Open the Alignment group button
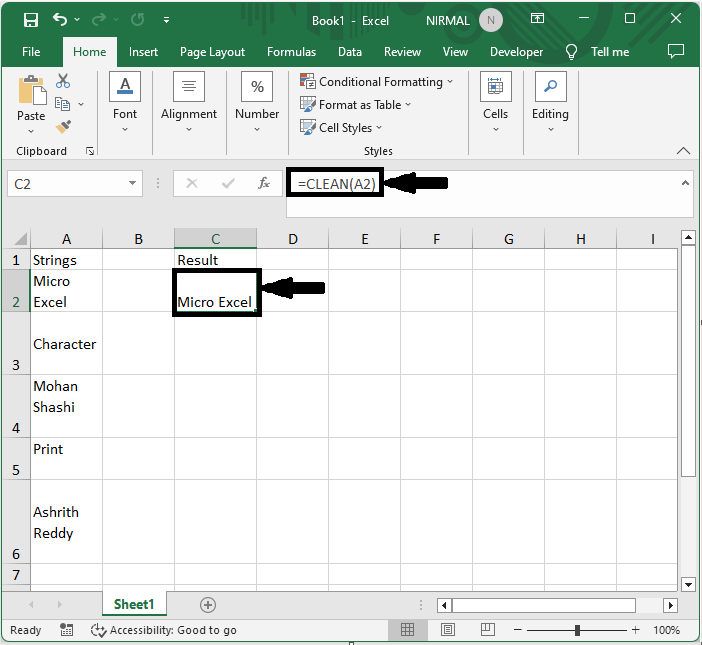 [188, 103]
